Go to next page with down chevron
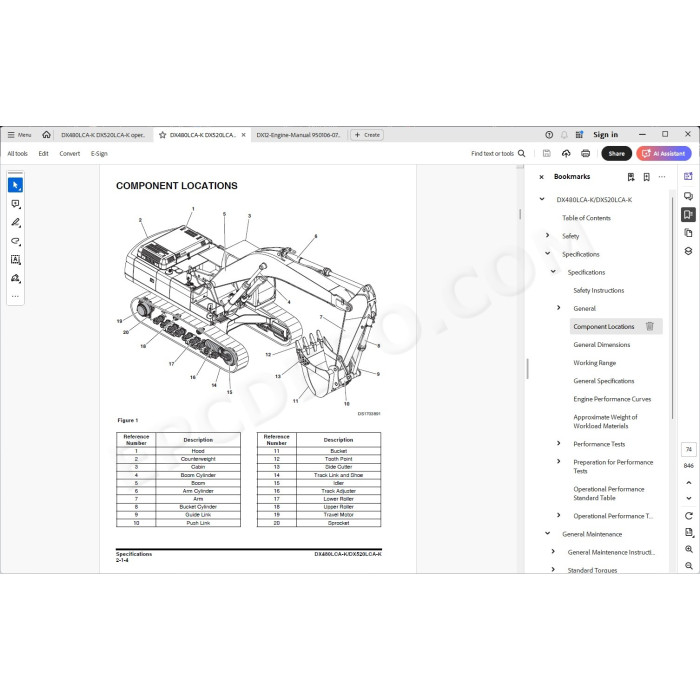This screenshot has height=700, width=700. pos(688,498)
